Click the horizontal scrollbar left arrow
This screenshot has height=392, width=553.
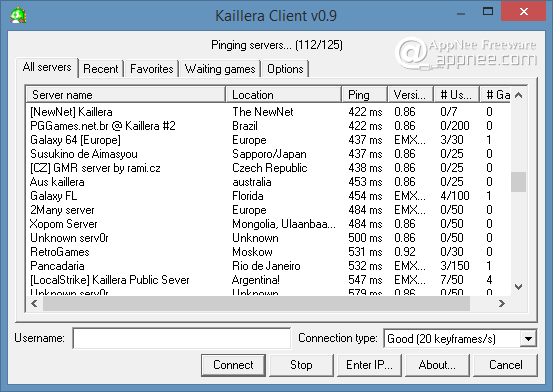(34, 303)
